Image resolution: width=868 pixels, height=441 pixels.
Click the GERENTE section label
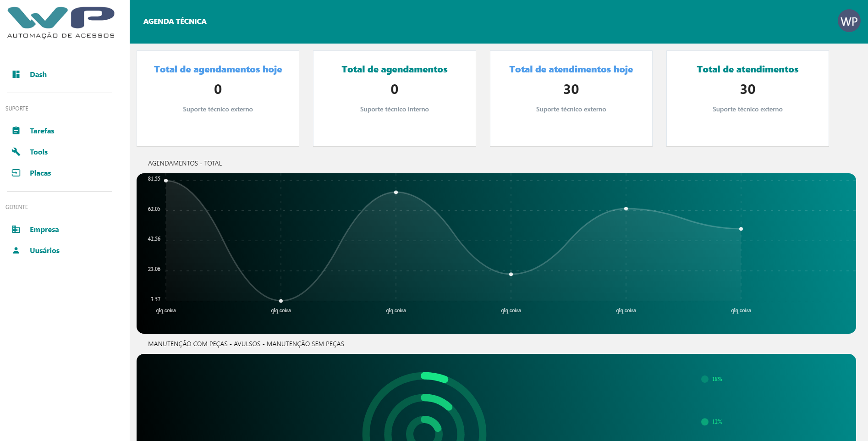click(x=16, y=207)
